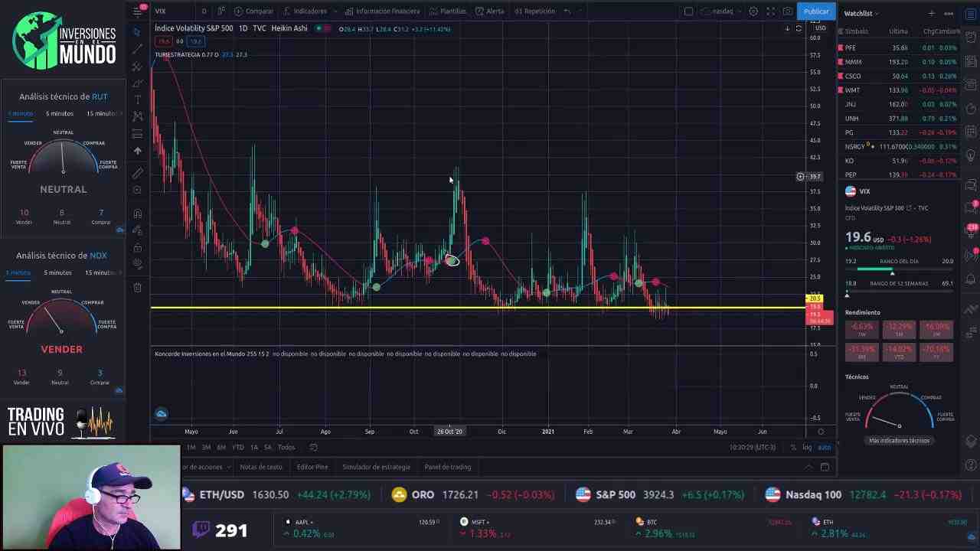Select the 1A date range
980x551 pixels.
(x=254, y=447)
